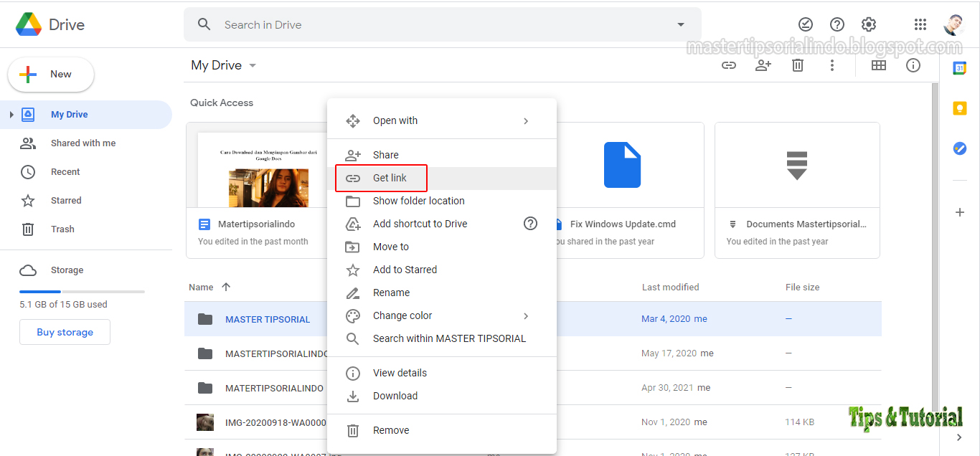Click the storage usage progress bar
The height and width of the screenshot is (456, 980).
[x=82, y=291]
